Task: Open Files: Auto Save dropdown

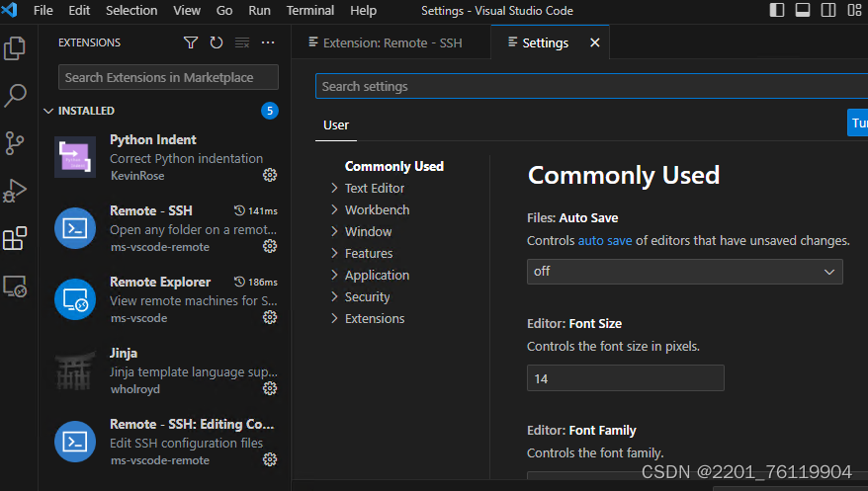Action: [685, 272]
